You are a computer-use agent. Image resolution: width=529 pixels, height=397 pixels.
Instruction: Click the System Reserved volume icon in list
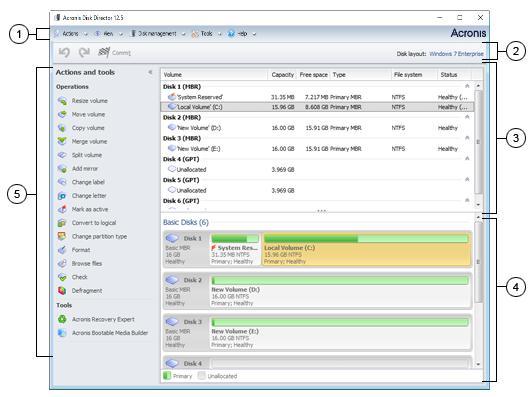click(x=172, y=97)
